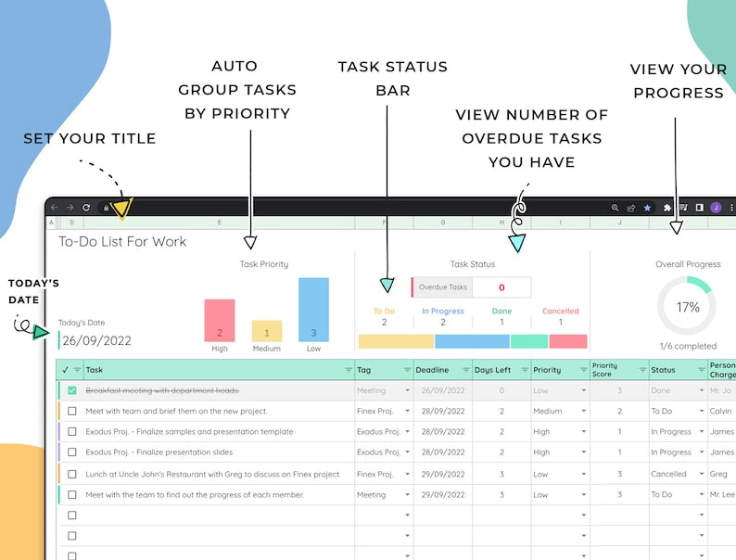The height and width of the screenshot is (560, 736).
Task: Bookmark the page with the star icon
Action: pyautogui.click(x=647, y=209)
